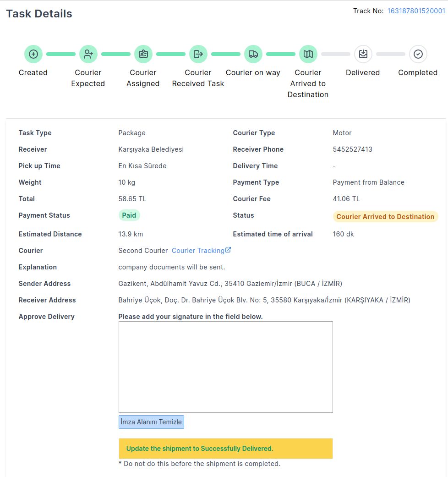448x477 pixels.
Task: Click the Courier Assigned ID badge icon
Action: pos(143,54)
